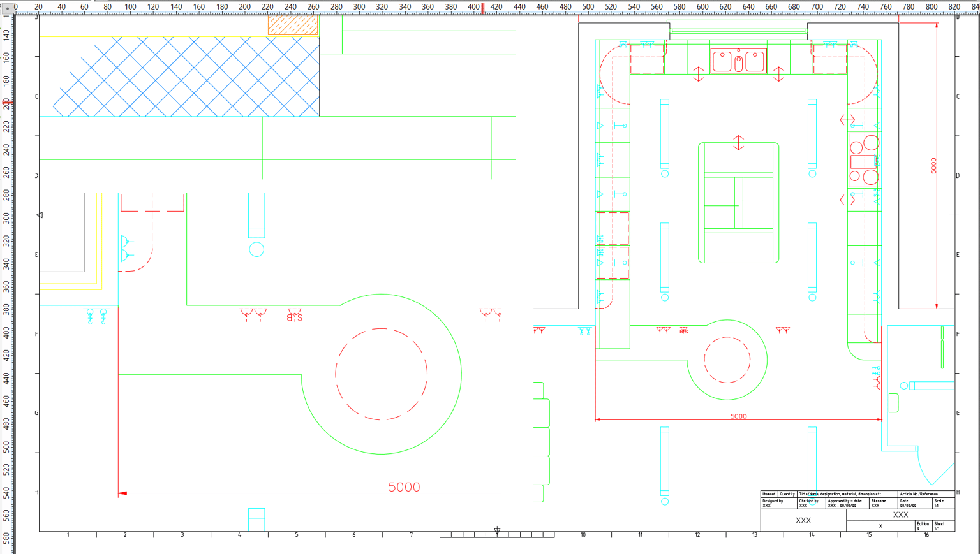Select the blue cross-hatched region
980x554 pixels.
point(186,77)
